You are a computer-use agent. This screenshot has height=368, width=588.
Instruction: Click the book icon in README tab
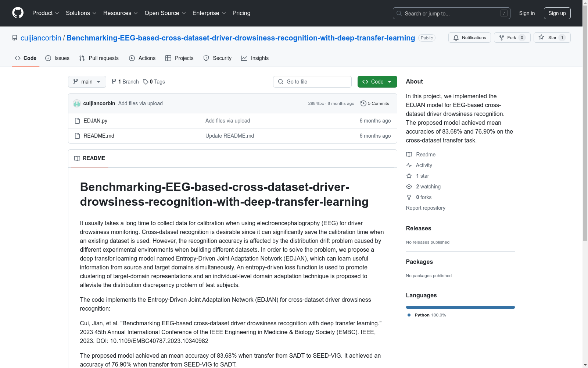pyautogui.click(x=77, y=158)
